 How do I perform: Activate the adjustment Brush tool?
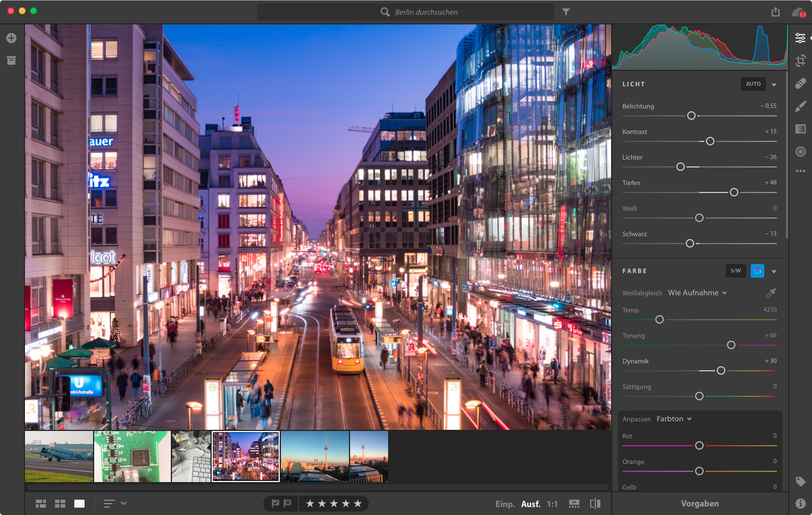[800, 106]
